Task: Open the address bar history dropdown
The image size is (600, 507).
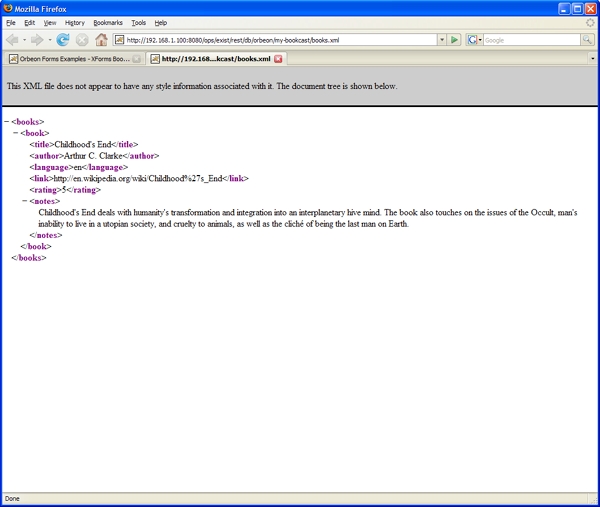Action: click(441, 40)
